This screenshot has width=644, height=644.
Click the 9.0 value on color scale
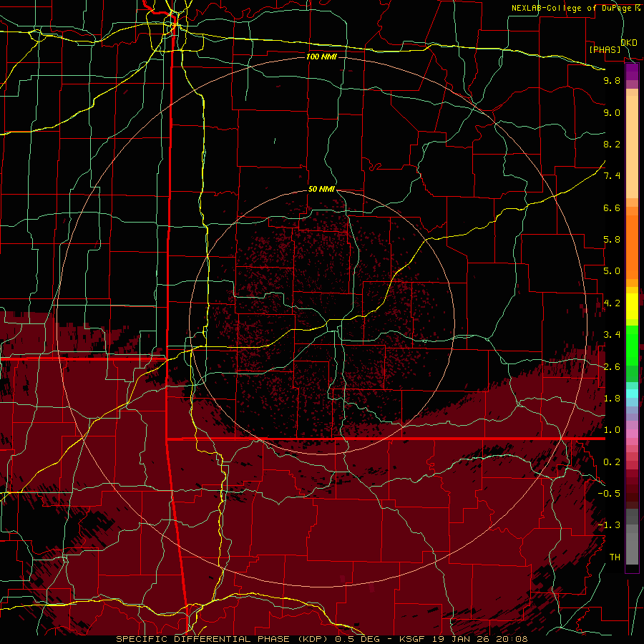pyautogui.click(x=612, y=112)
